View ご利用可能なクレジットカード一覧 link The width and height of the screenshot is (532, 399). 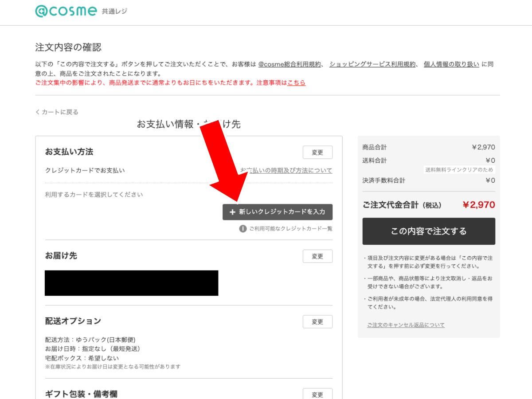point(290,229)
